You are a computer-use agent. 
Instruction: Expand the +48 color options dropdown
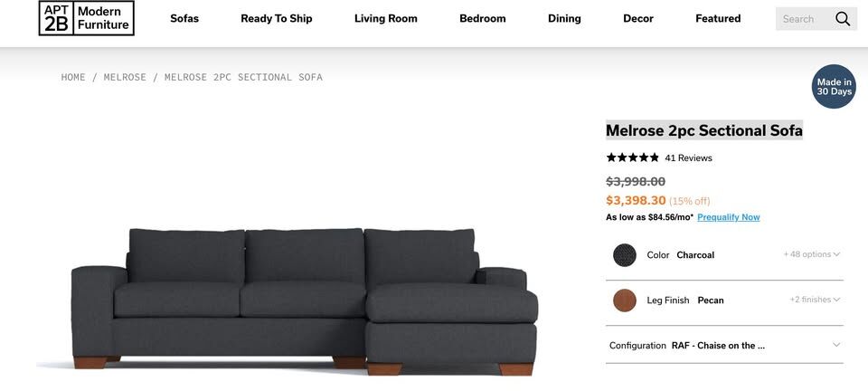(x=811, y=254)
